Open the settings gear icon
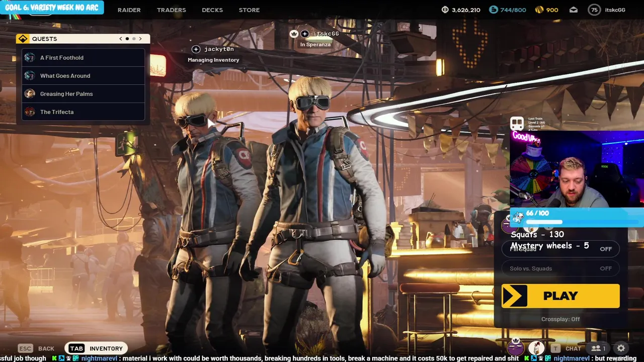644x362 pixels. (621, 348)
